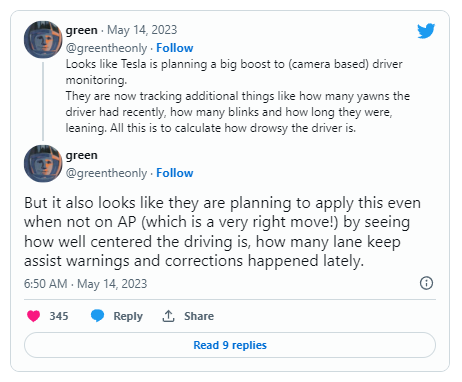Open the @greentheonly handle in first tweet
The image size is (462, 382).
point(106,48)
